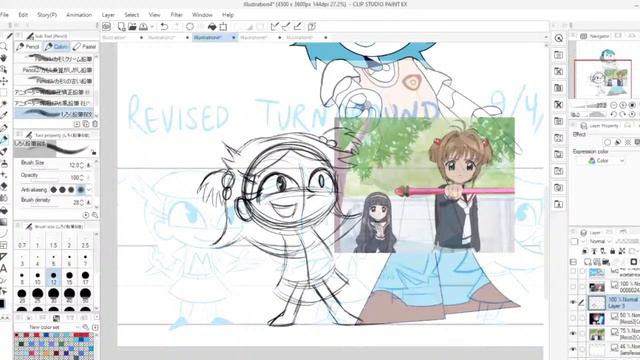
Task: Switch to the Colors sub tool tab
Action: pyautogui.click(x=57, y=47)
